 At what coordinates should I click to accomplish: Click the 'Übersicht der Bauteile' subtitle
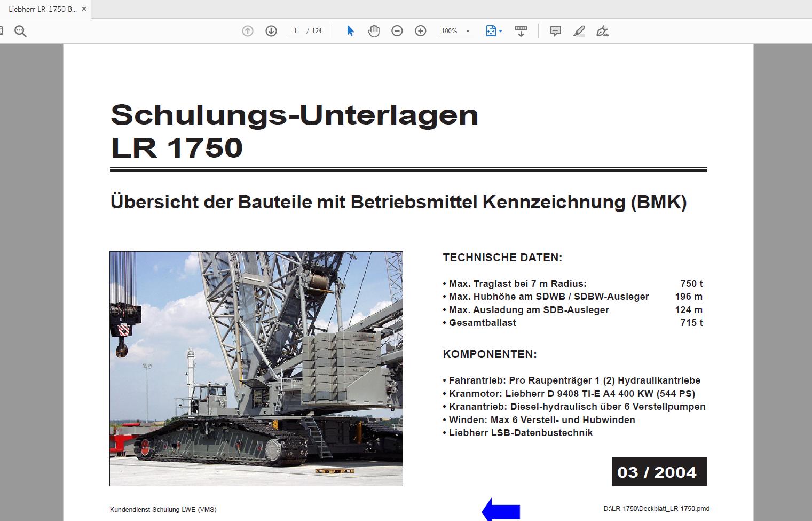(398, 203)
